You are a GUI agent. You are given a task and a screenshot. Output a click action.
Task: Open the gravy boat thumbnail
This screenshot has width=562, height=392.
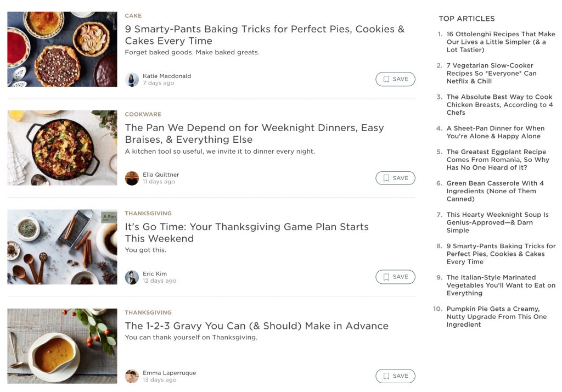63,346
